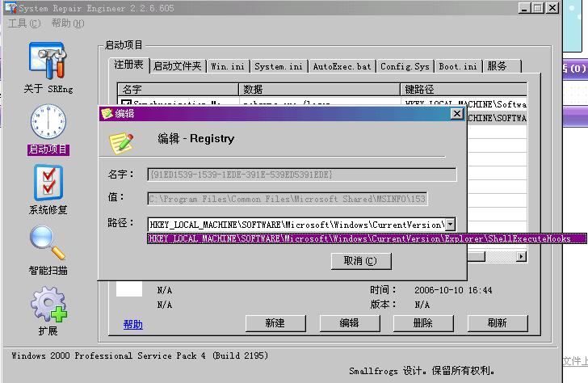Switch to the 注册表 tab
The height and width of the screenshot is (383, 588).
click(x=128, y=65)
